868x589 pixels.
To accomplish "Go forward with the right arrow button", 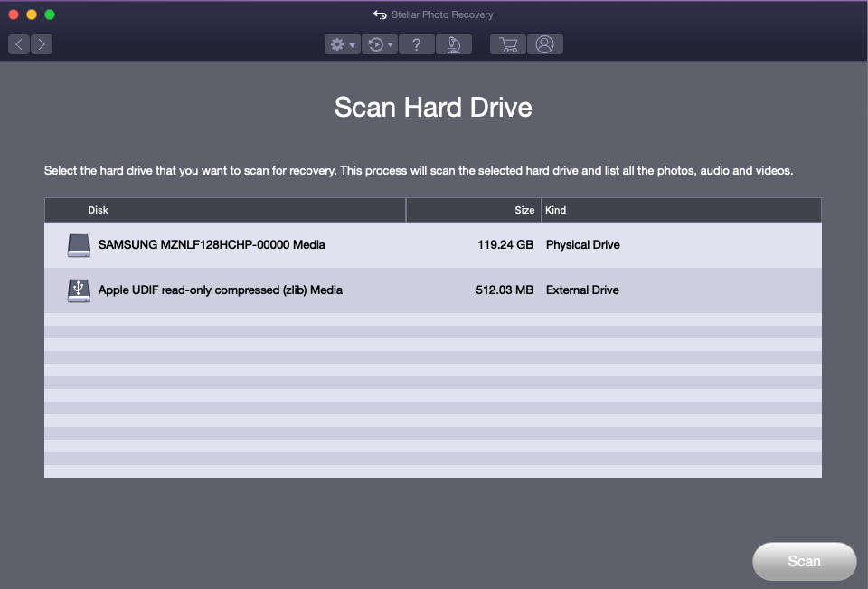I will pyautogui.click(x=42, y=44).
